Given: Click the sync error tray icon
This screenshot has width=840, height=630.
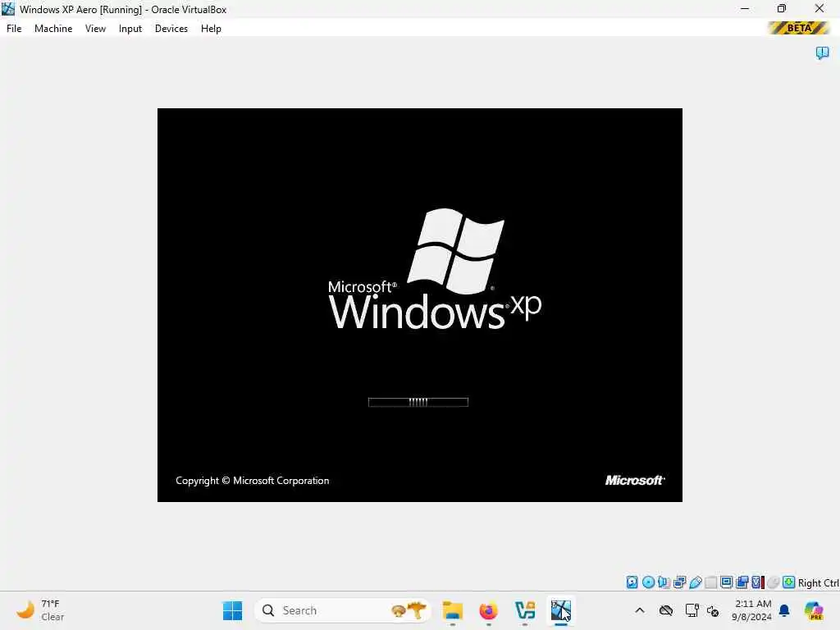Looking at the screenshot, I should pos(713,610).
